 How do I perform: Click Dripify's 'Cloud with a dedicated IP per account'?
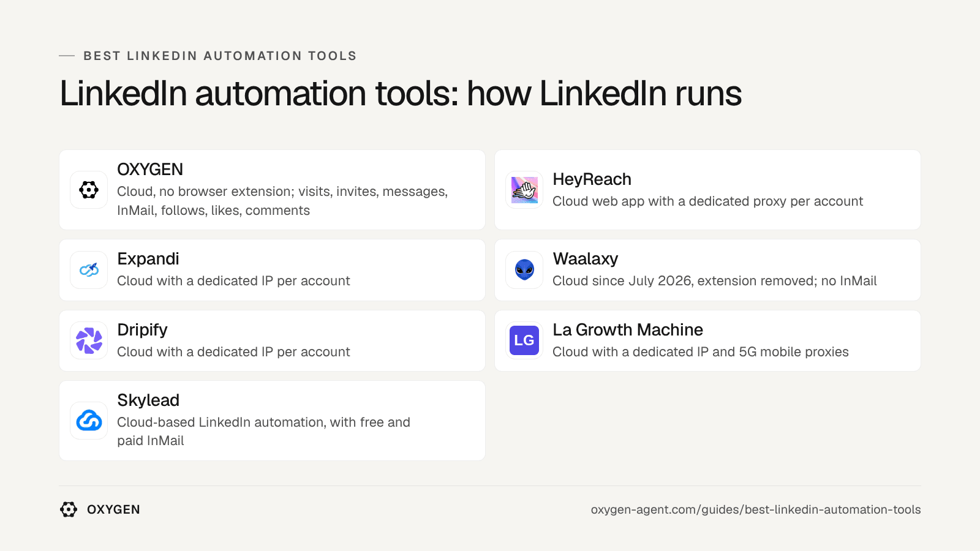click(233, 352)
